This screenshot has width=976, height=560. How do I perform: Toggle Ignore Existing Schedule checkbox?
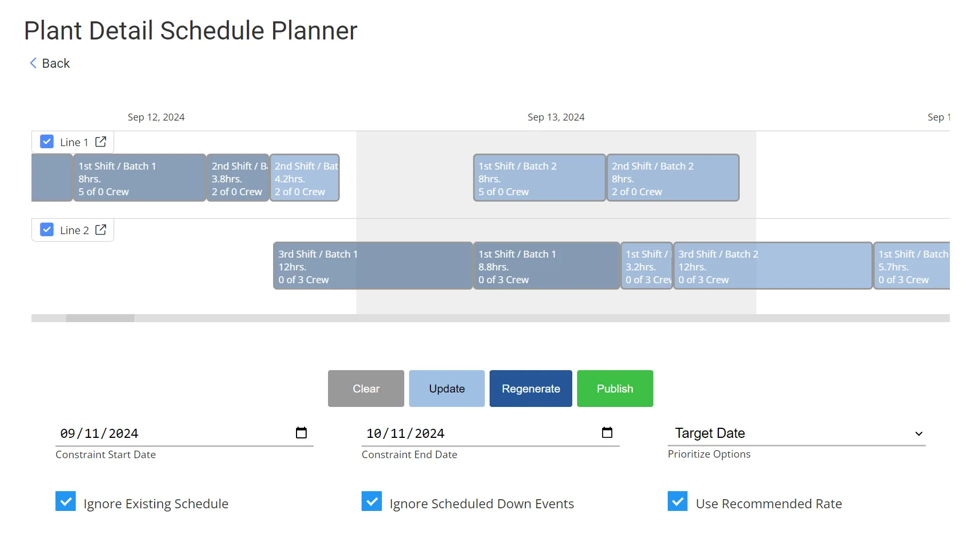tap(66, 501)
